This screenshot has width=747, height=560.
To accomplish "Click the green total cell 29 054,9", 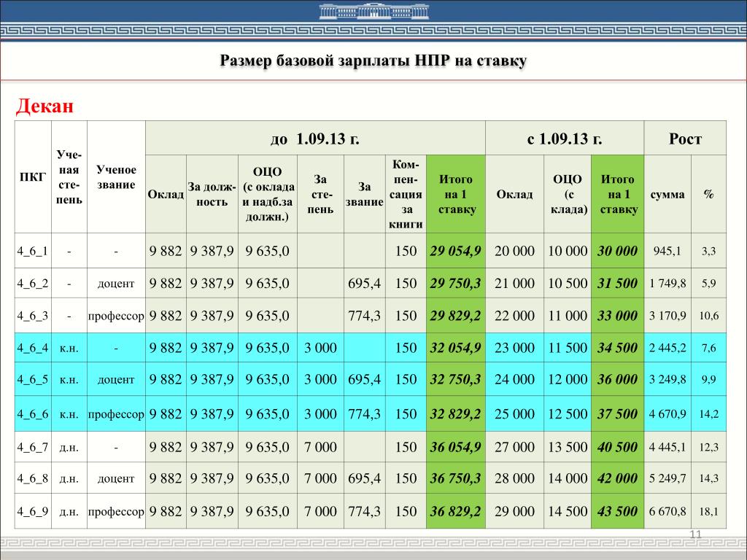I will pyautogui.click(x=455, y=251).
